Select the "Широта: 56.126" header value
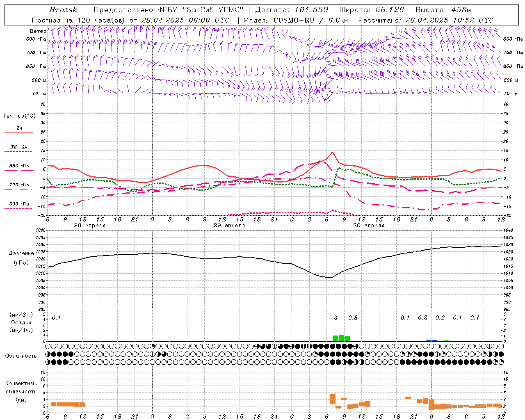The image size is (525, 420). (371, 10)
